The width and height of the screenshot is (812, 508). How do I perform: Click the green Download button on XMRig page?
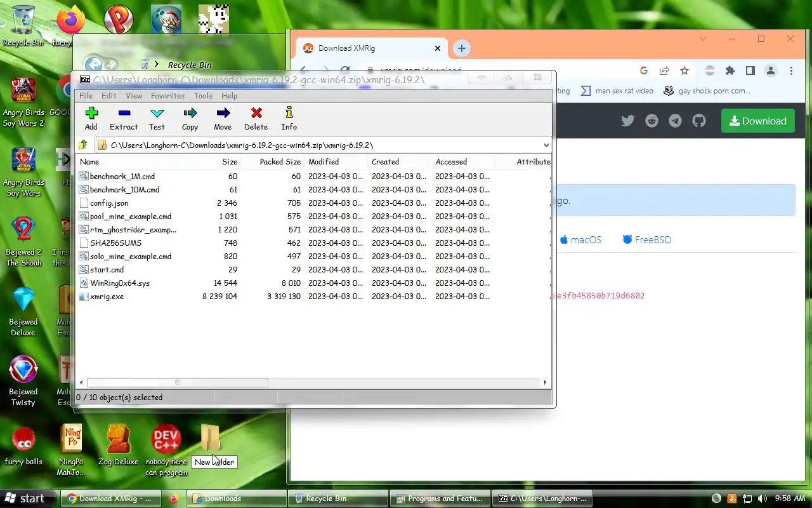coord(757,121)
